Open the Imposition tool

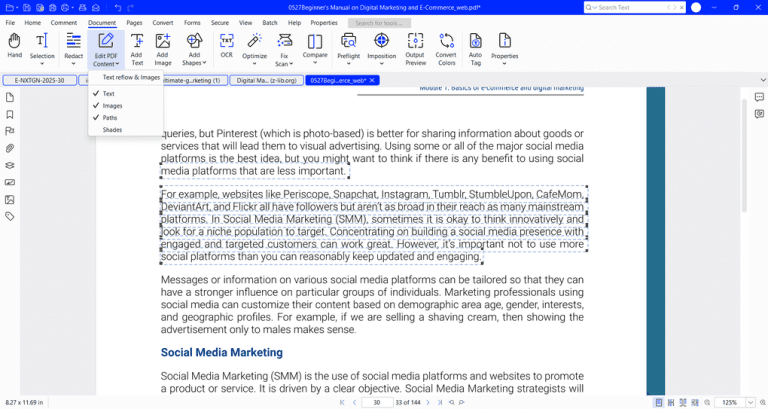click(382, 48)
